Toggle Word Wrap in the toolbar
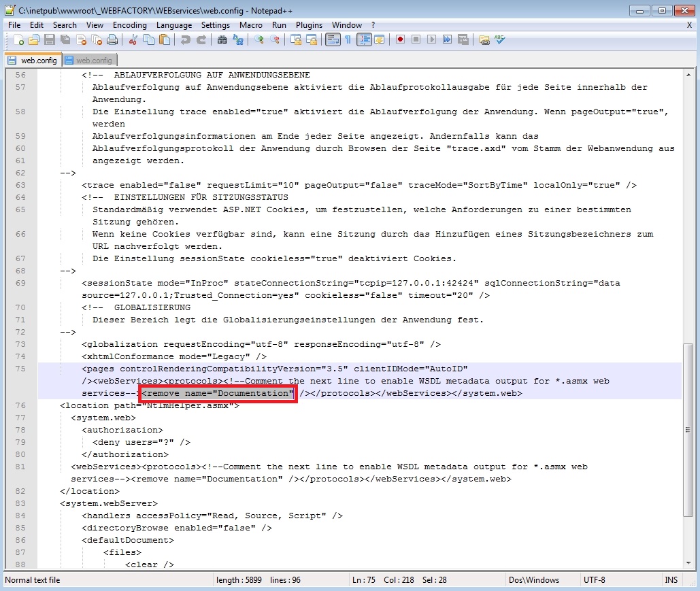Image resolution: width=700 pixels, height=591 pixels. coord(332,40)
